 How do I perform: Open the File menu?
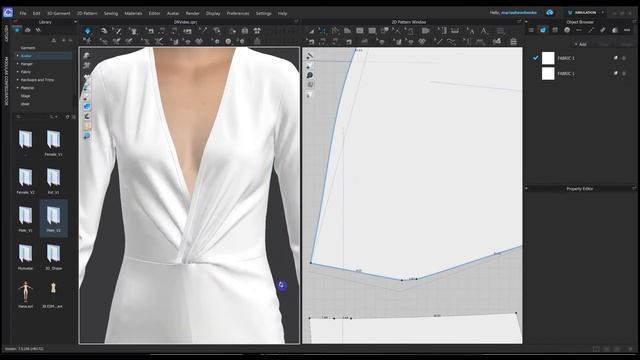[23, 13]
